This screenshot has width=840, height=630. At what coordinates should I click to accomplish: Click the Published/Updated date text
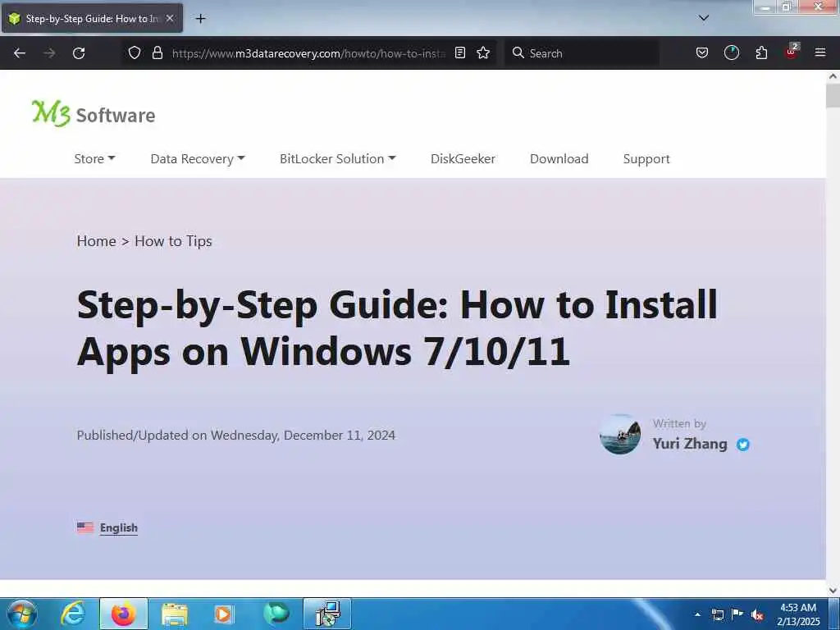click(x=235, y=435)
